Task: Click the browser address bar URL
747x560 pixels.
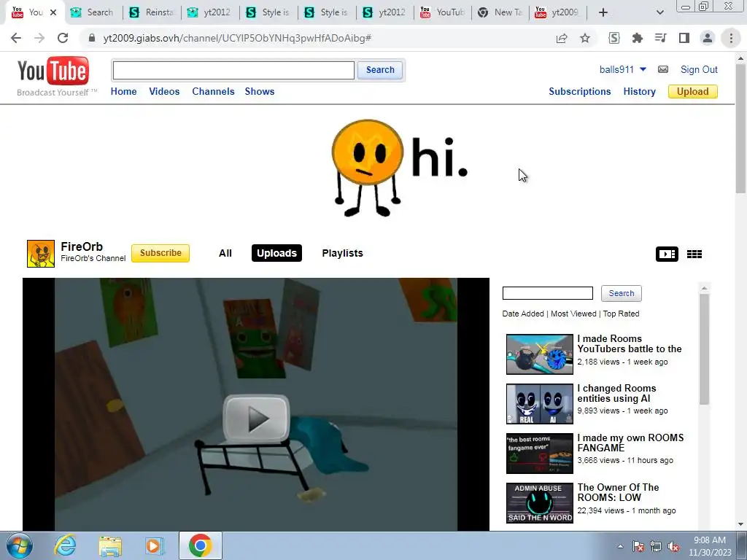Action: click(x=237, y=38)
